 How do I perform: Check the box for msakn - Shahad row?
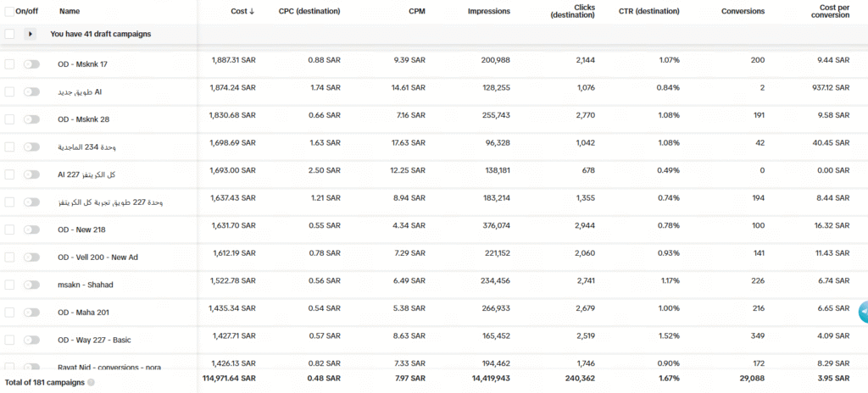(x=9, y=285)
